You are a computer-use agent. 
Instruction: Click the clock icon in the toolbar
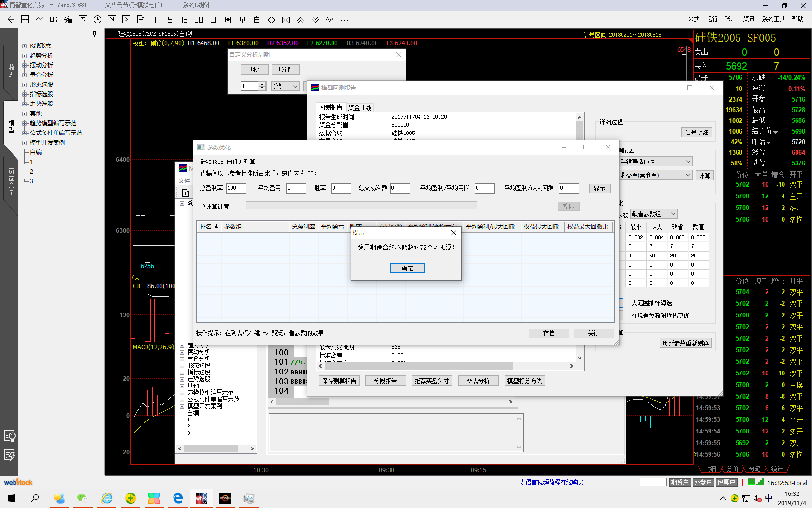click(97, 20)
